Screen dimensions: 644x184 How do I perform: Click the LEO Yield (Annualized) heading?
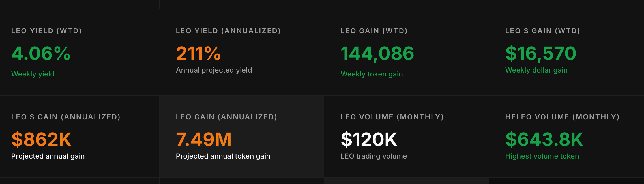coord(228,31)
